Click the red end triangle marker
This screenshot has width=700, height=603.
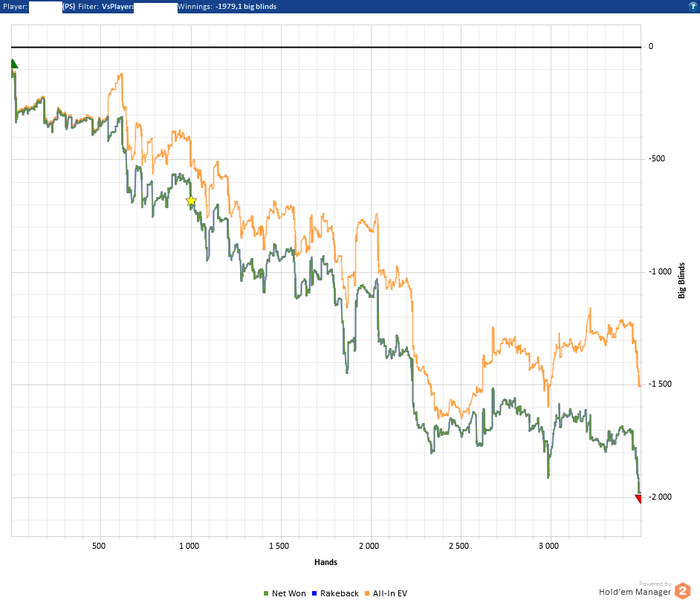[639, 499]
